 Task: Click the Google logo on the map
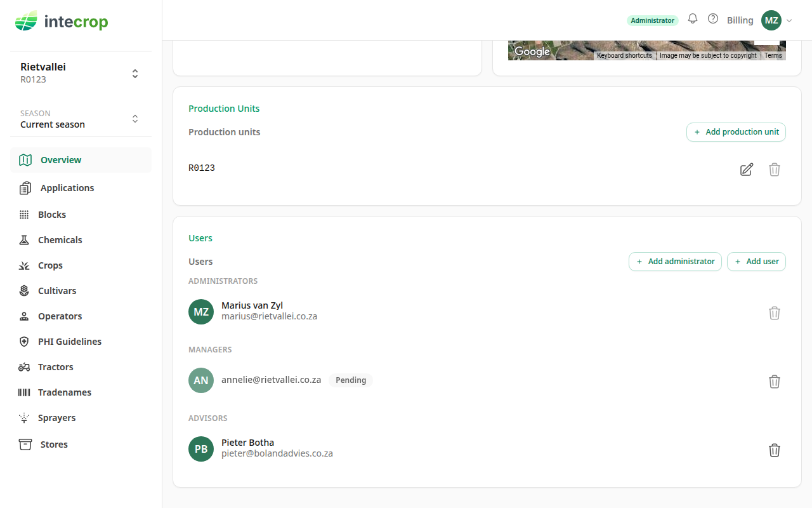tap(532, 52)
